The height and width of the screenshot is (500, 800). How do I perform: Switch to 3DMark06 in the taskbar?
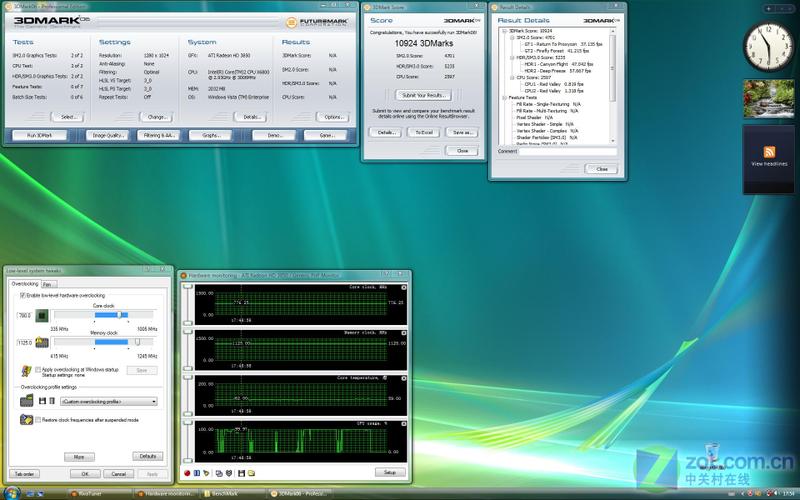pos(298,494)
